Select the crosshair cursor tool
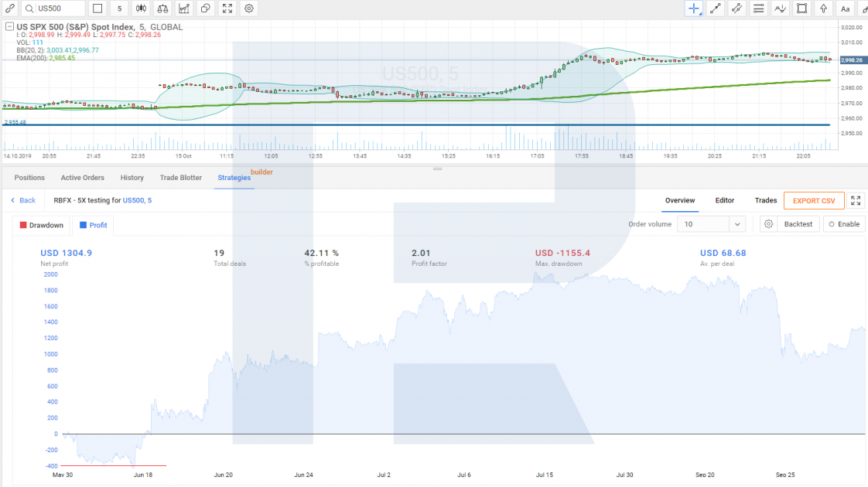Image resolution: width=868 pixels, height=487 pixels. (x=694, y=9)
